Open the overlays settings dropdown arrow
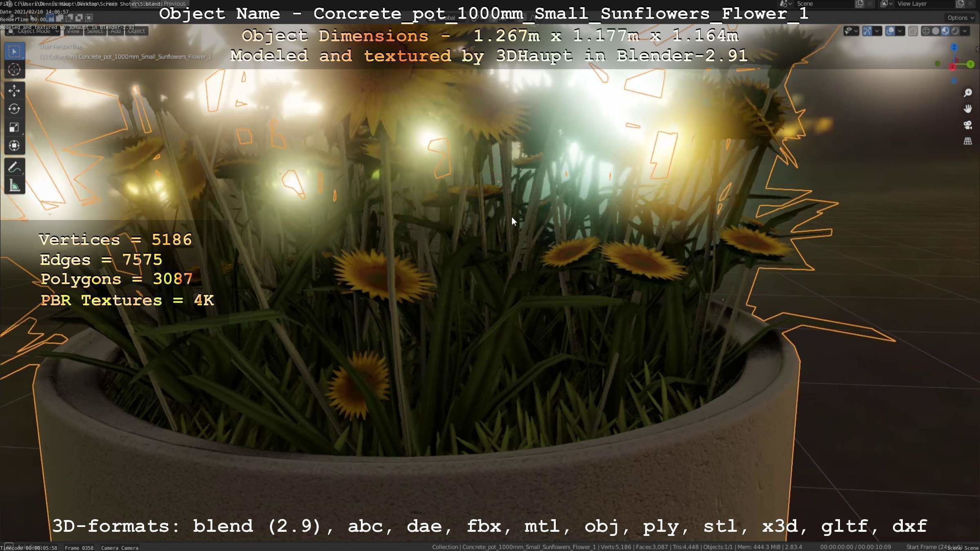This screenshot has height=551, width=980. [900, 31]
